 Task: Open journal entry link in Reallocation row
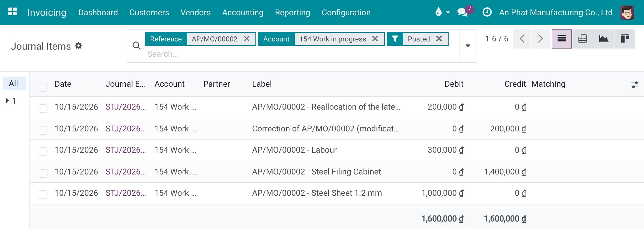pos(126,107)
